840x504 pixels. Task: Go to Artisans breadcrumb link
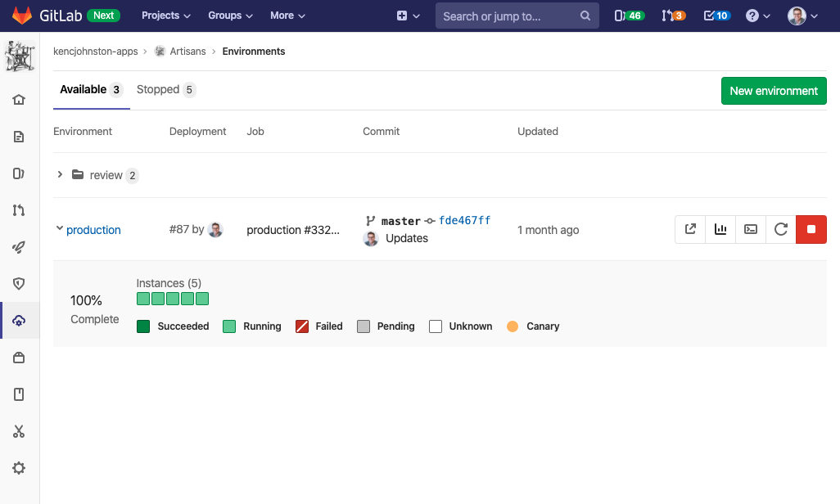187,52
